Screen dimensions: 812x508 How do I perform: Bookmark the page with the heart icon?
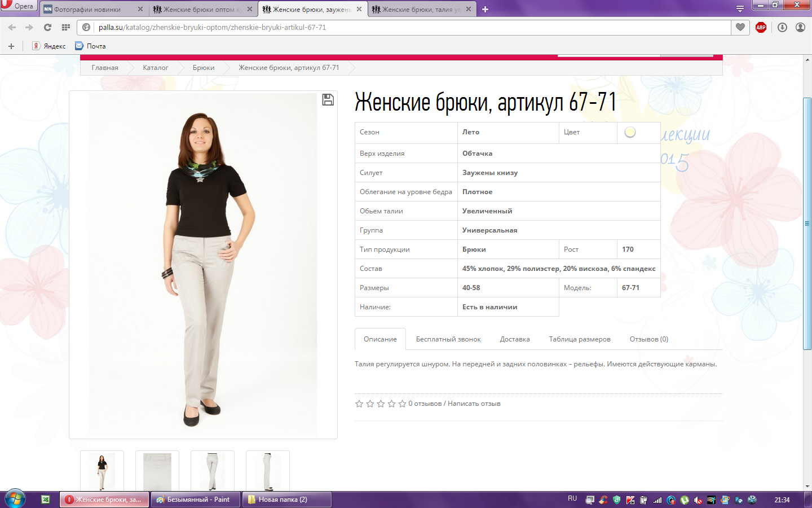(x=740, y=27)
